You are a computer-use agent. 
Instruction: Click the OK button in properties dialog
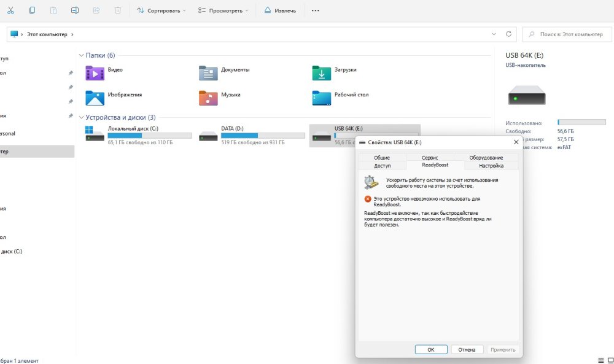[431, 349]
